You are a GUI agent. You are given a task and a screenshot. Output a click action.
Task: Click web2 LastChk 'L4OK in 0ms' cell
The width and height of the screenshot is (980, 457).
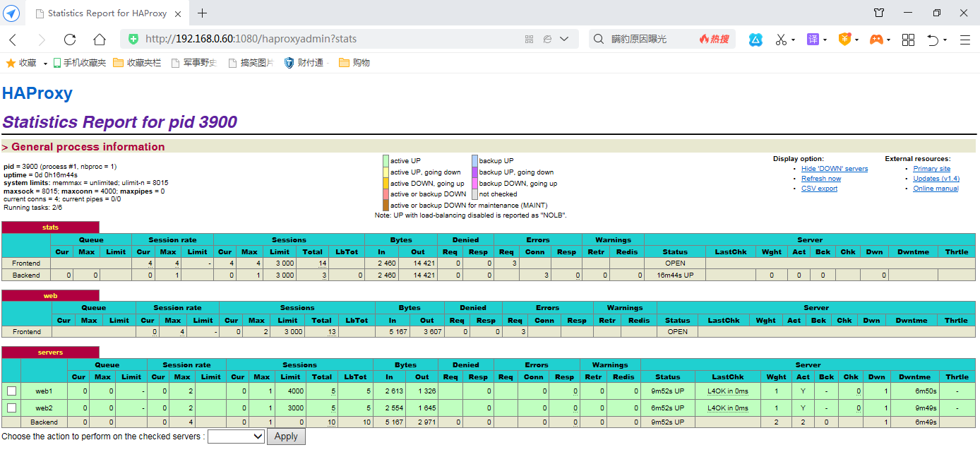click(x=728, y=408)
